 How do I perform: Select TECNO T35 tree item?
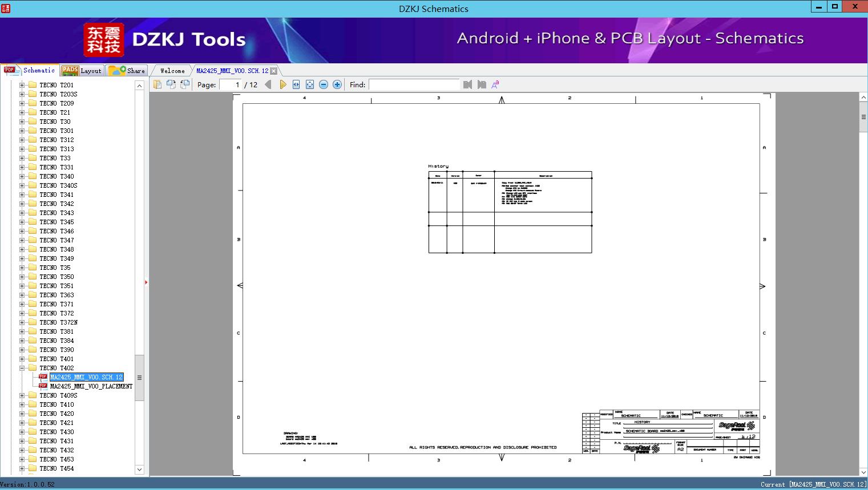coord(55,268)
